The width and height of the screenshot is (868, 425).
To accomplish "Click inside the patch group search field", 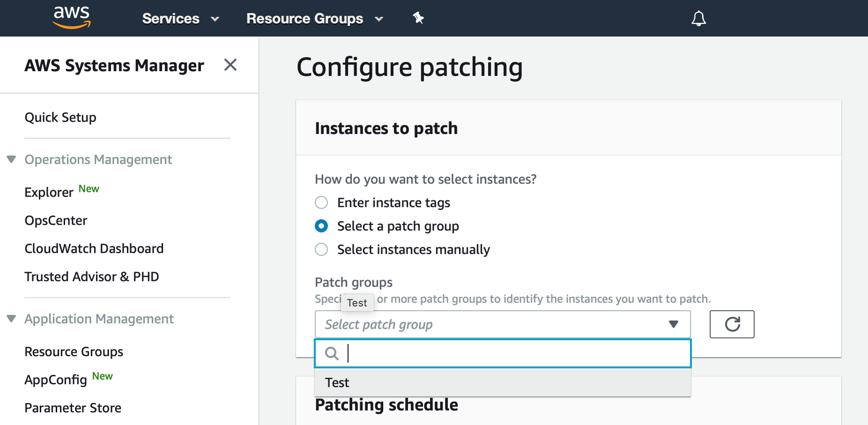I will tap(468, 353).
